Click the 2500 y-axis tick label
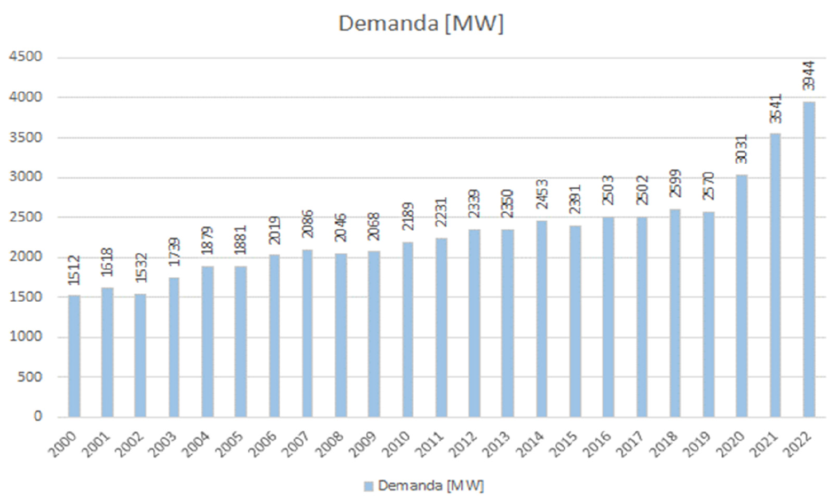Image resolution: width=837 pixels, height=504 pixels. [x=26, y=217]
